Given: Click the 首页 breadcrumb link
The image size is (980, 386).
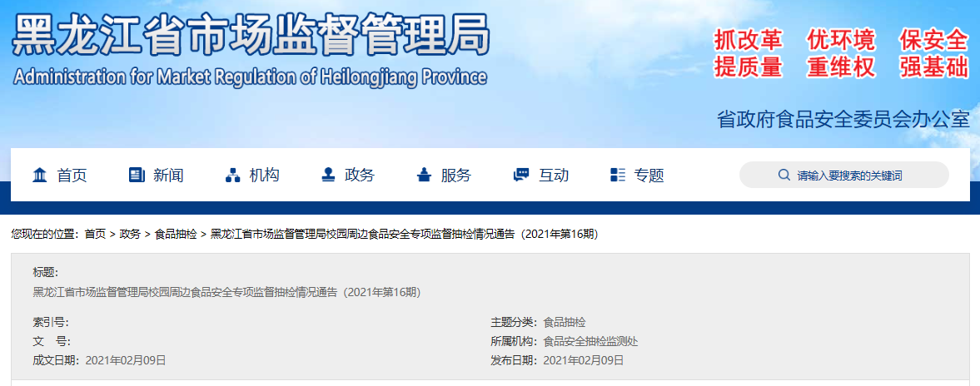Looking at the screenshot, I should (x=95, y=235).
